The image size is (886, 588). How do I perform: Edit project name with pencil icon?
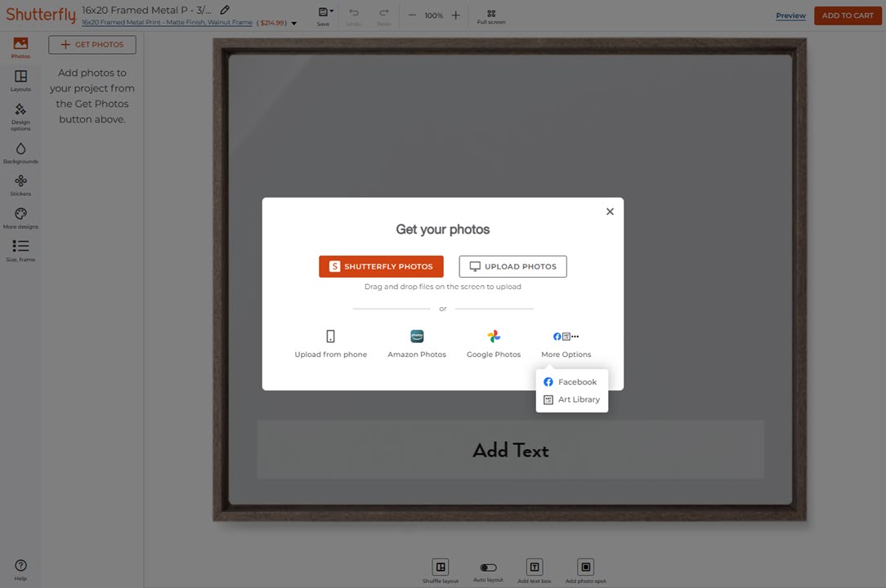click(x=225, y=10)
